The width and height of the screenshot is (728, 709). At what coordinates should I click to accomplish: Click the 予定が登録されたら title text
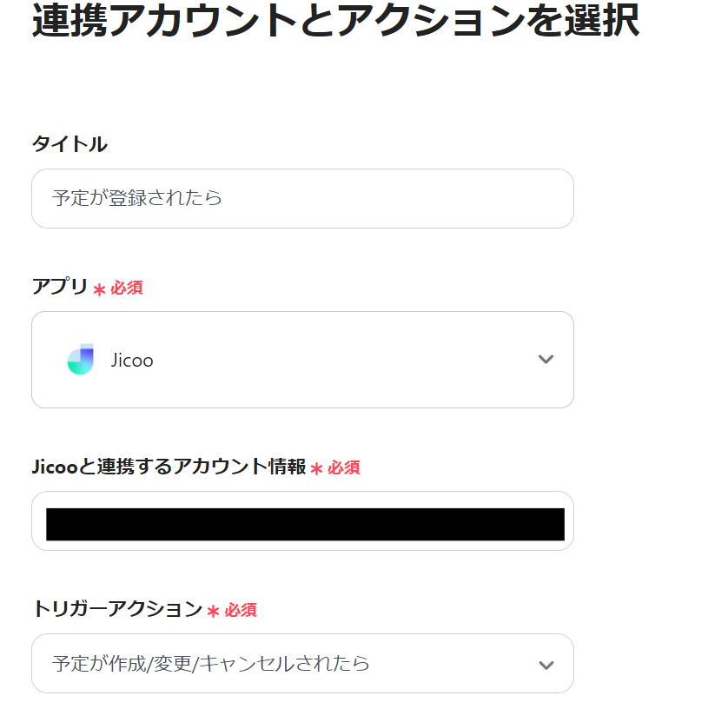pyautogui.click(x=137, y=198)
